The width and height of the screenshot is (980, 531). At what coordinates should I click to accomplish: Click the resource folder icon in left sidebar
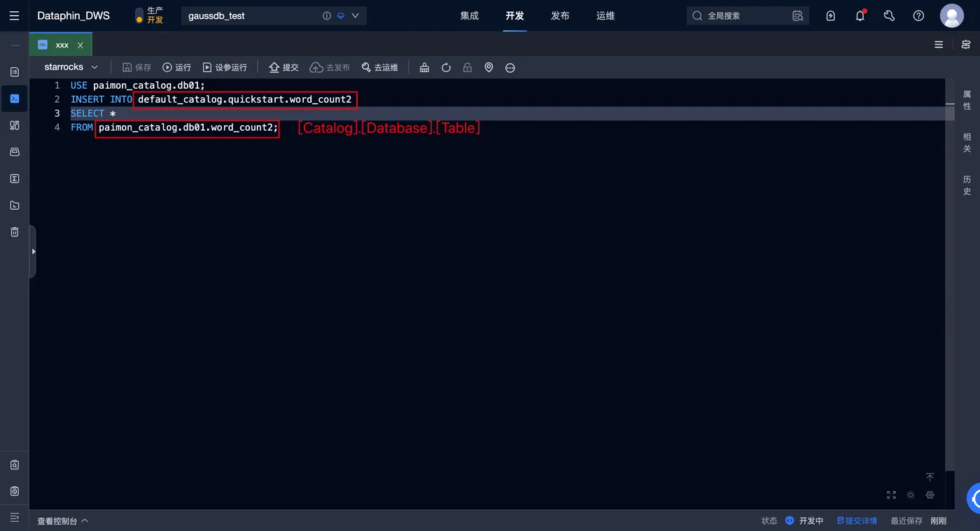(x=15, y=205)
